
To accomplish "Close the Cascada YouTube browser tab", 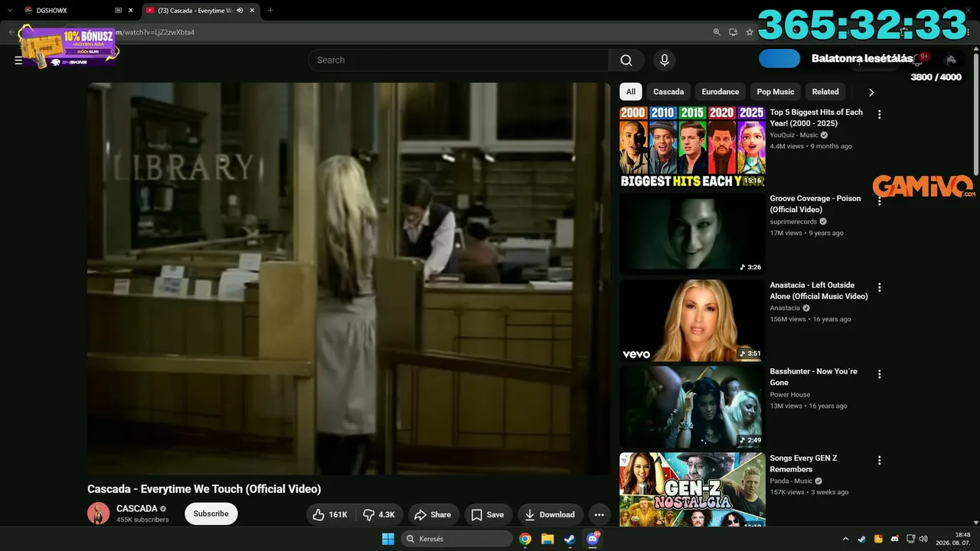I will tap(252, 11).
